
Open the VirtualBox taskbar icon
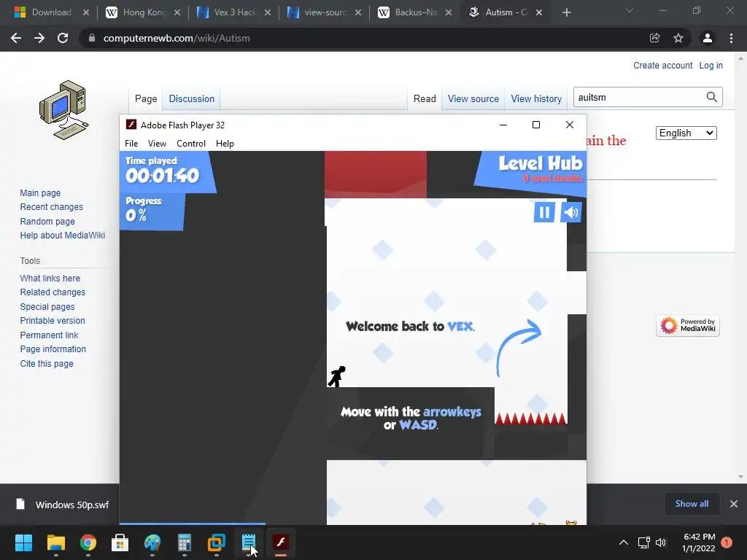(216, 542)
